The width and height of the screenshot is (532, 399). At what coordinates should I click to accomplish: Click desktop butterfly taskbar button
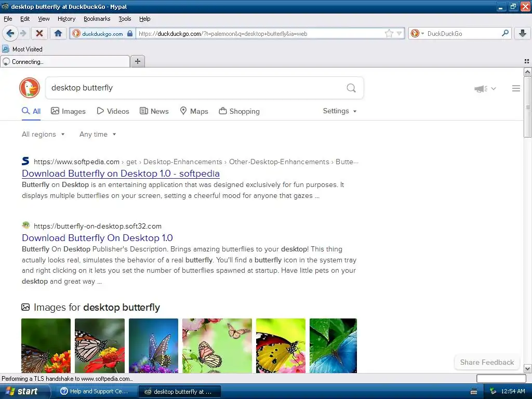pos(180,392)
